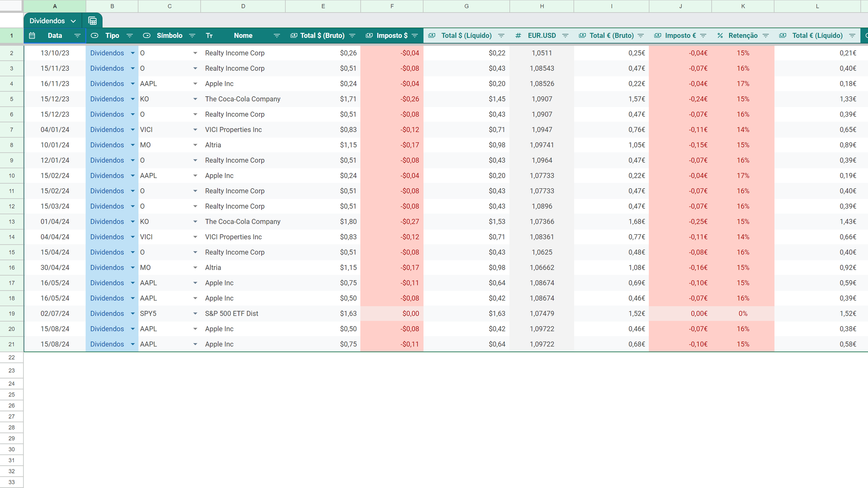The height and width of the screenshot is (488, 868).
Task: Click the VICI Properties Inc cell in row 7
Action: pos(233,130)
